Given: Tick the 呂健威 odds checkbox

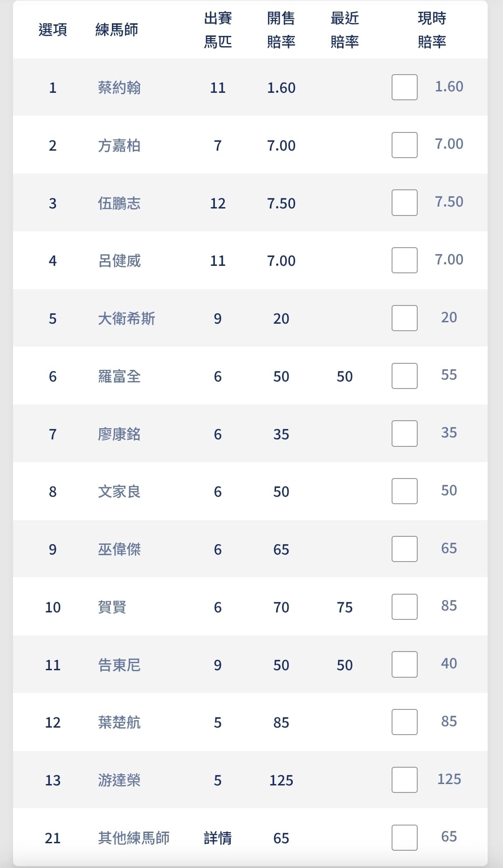Looking at the screenshot, I should click(x=404, y=260).
